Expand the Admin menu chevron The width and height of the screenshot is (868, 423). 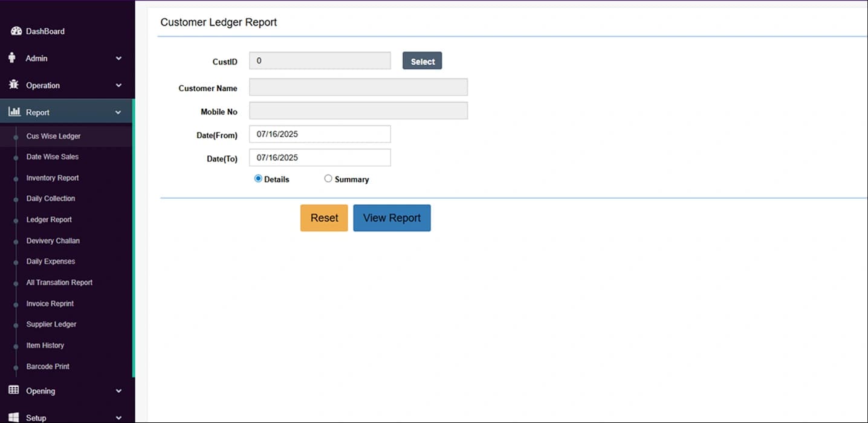(x=118, y=59)
